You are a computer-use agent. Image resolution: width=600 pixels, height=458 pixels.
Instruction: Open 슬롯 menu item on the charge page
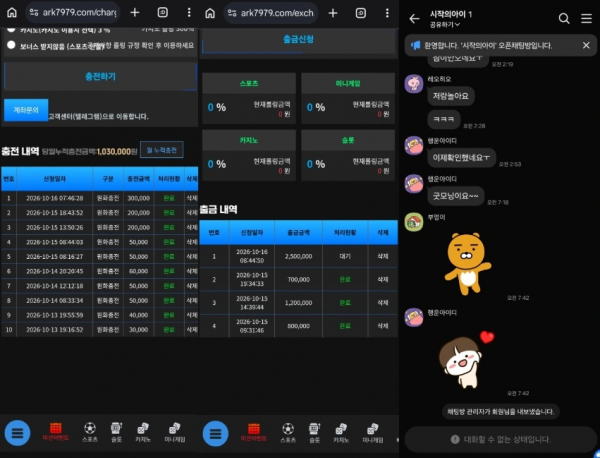(116, 432)
